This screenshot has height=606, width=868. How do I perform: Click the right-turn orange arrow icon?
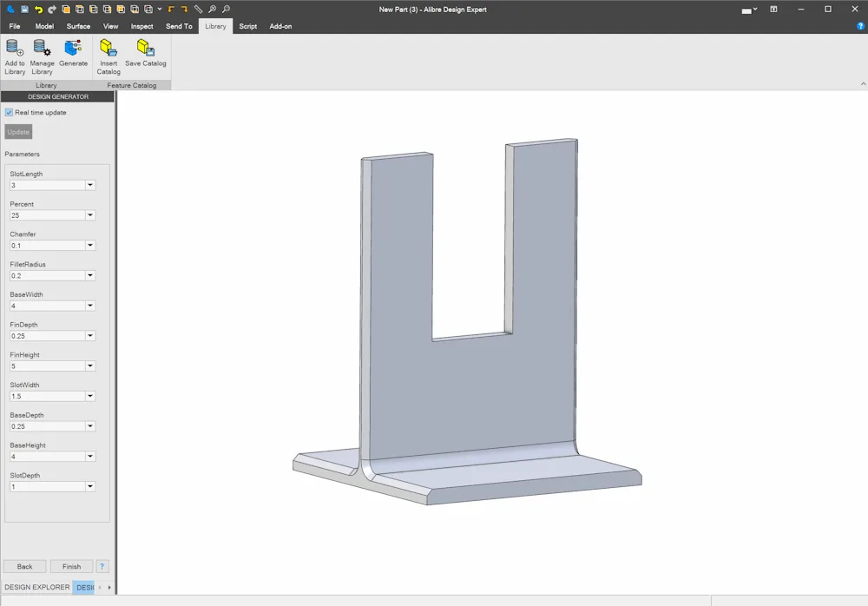(x=184, y=9)
